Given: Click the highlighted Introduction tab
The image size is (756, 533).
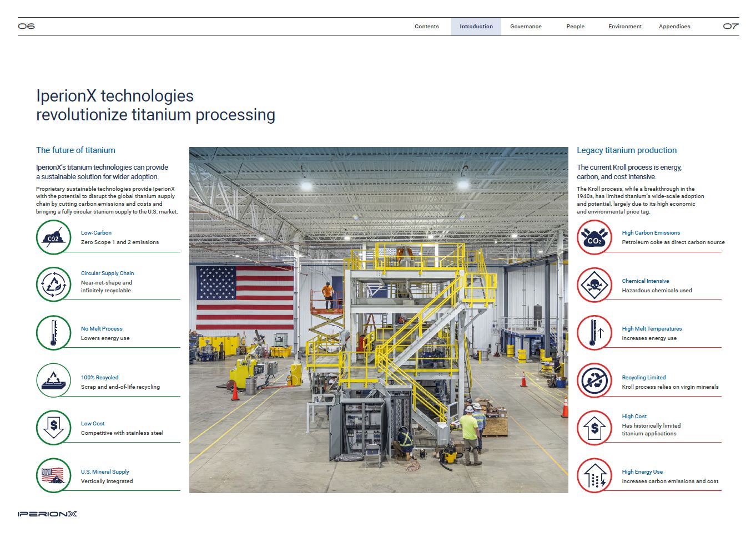Looking at the screenshot, I should (476, 27).
